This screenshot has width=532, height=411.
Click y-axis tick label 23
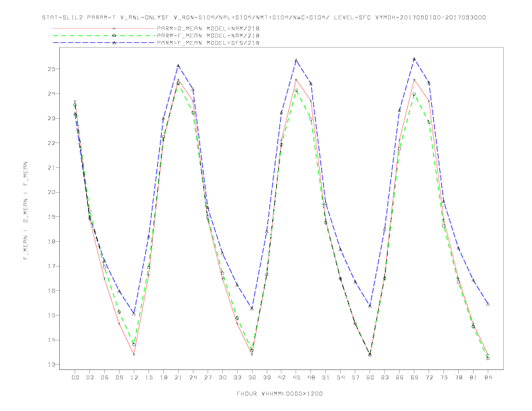[51, 118]
